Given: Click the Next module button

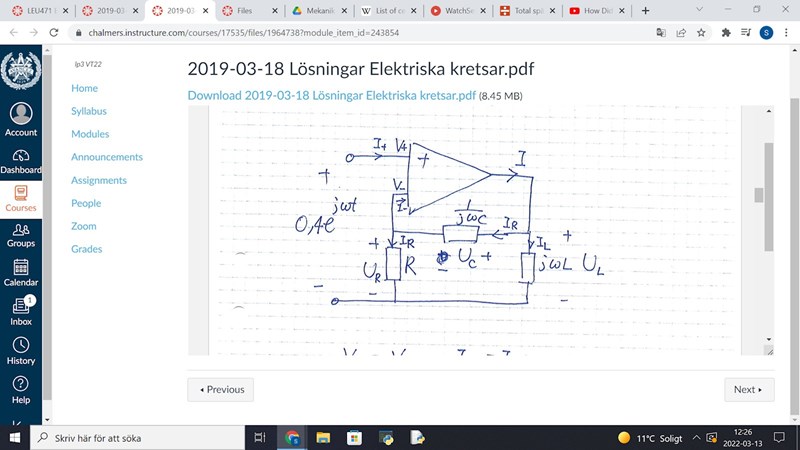Looking at the screenshot, I should coord(748,389).
